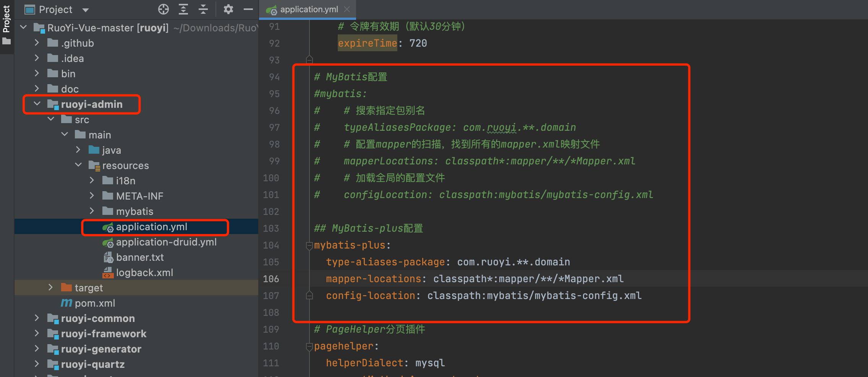This screenshot has height=377, width=868.
Task: Collapse the ruoyi-admin module
Action: pyautogui.click(x=37, y=104)
